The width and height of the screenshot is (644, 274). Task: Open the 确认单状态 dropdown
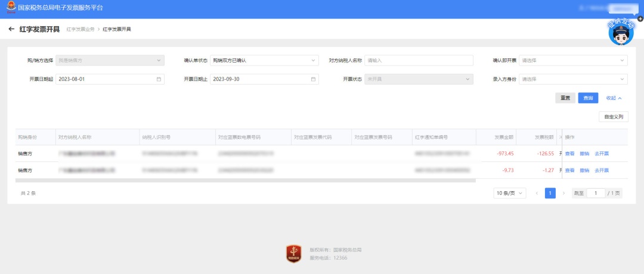(264, 60)
